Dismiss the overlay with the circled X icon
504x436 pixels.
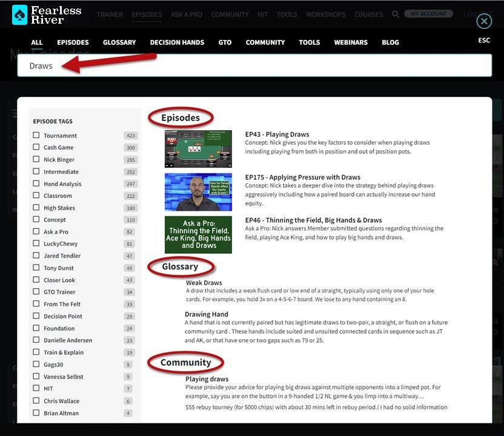(x=483, y=21)
